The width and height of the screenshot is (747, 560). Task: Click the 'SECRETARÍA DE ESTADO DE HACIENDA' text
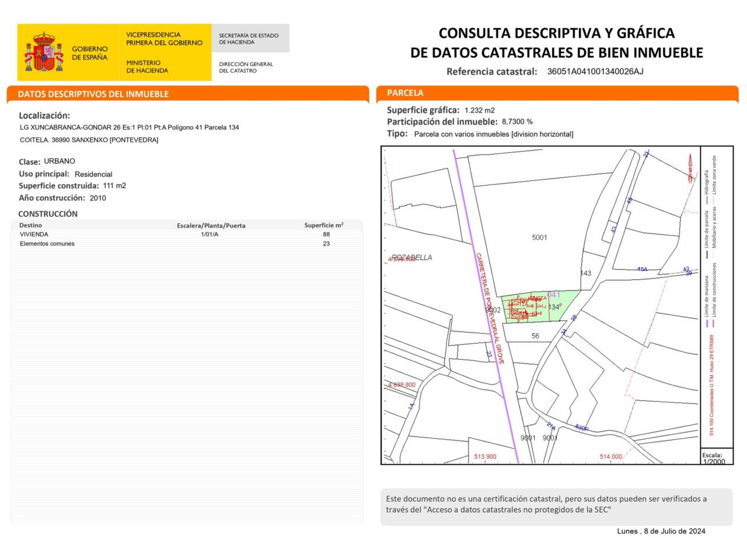tap(249, 38)
